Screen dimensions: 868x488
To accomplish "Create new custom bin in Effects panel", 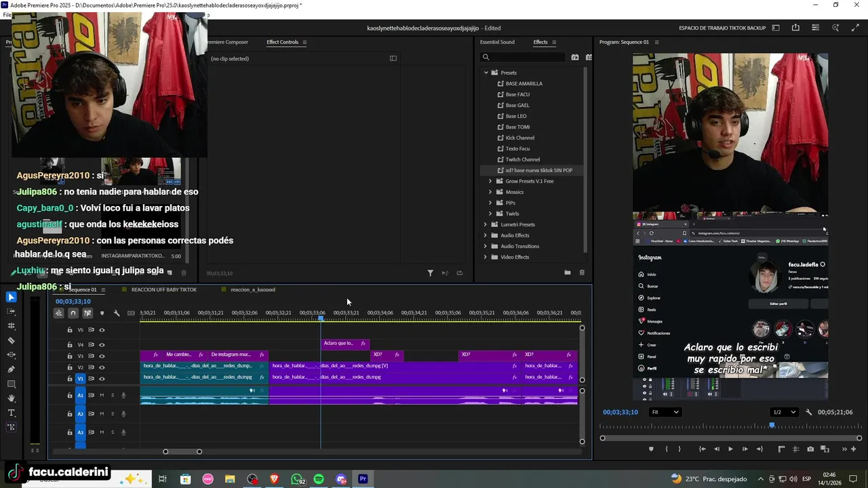I will coord(567,272).
